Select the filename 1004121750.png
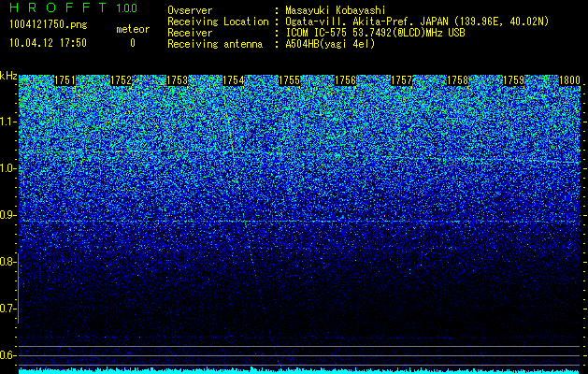 (x=49, y=25)
